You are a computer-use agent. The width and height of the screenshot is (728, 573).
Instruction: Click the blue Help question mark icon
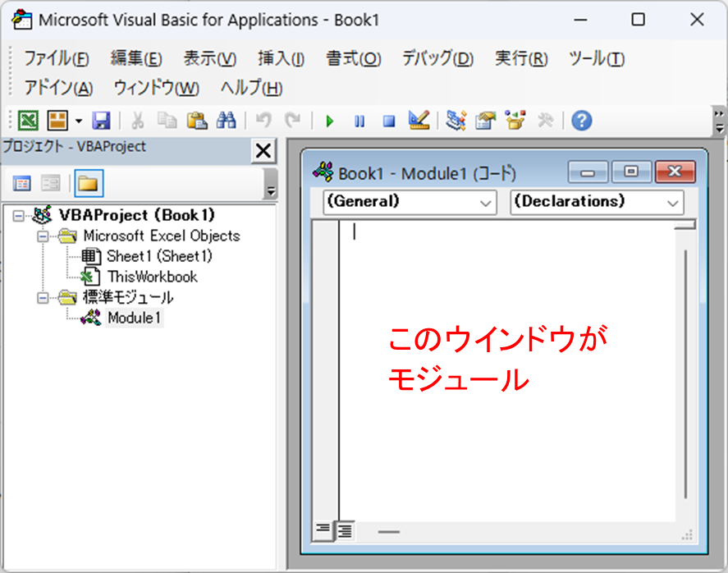coord(582,121)
